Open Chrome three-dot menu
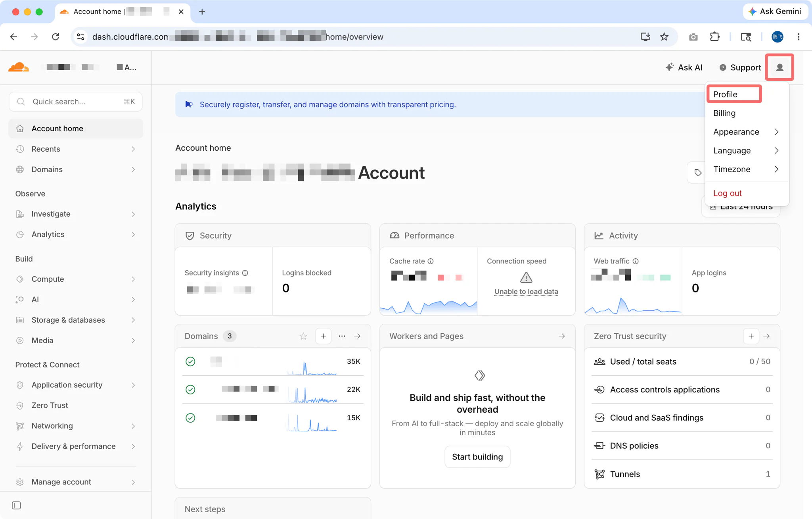This screenshot has height=519, width=812. [x=798, y=37]
